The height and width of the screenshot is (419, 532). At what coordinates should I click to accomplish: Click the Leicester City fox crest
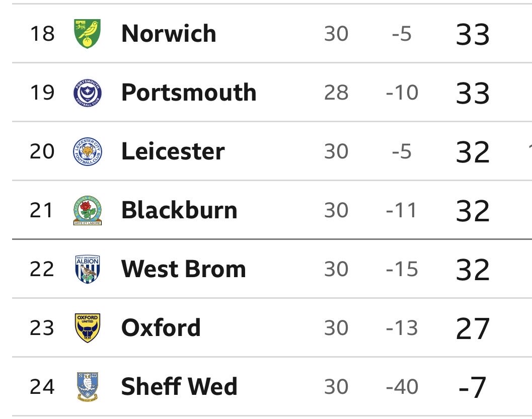(x=87, y=151)
